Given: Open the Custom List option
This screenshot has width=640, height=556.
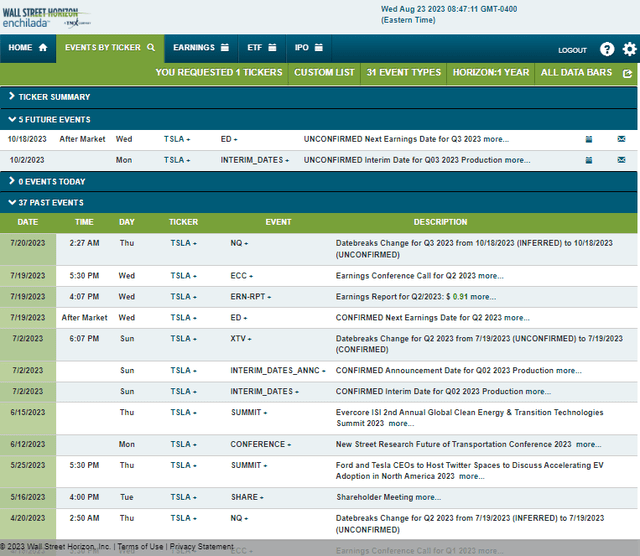Looking at the screenshot, I should coord(324,73).
